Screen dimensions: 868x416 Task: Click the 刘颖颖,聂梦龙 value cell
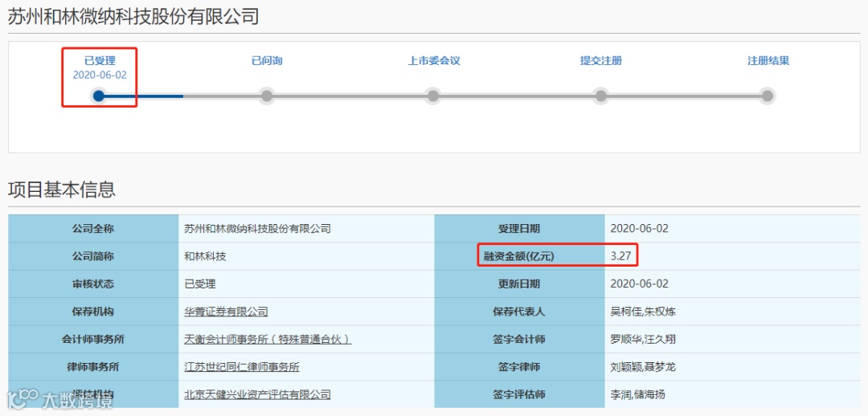pos(733,367)
